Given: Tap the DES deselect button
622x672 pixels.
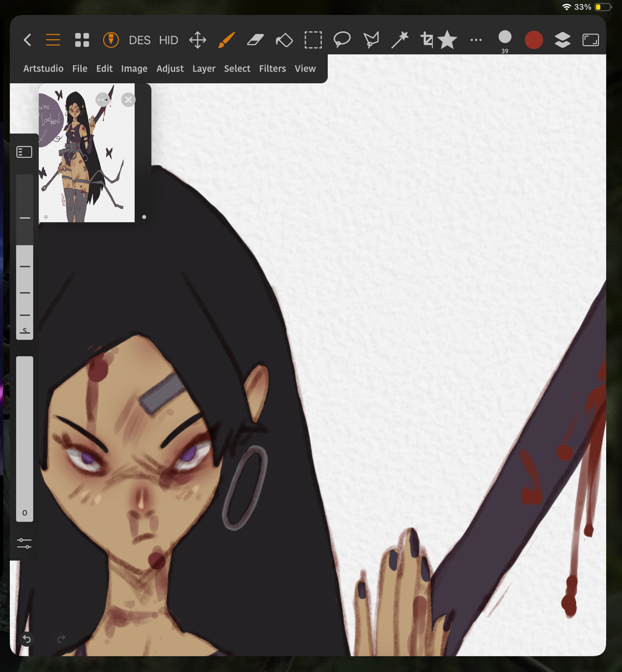Looking at the screenshot, I should (x=140, y=40).
